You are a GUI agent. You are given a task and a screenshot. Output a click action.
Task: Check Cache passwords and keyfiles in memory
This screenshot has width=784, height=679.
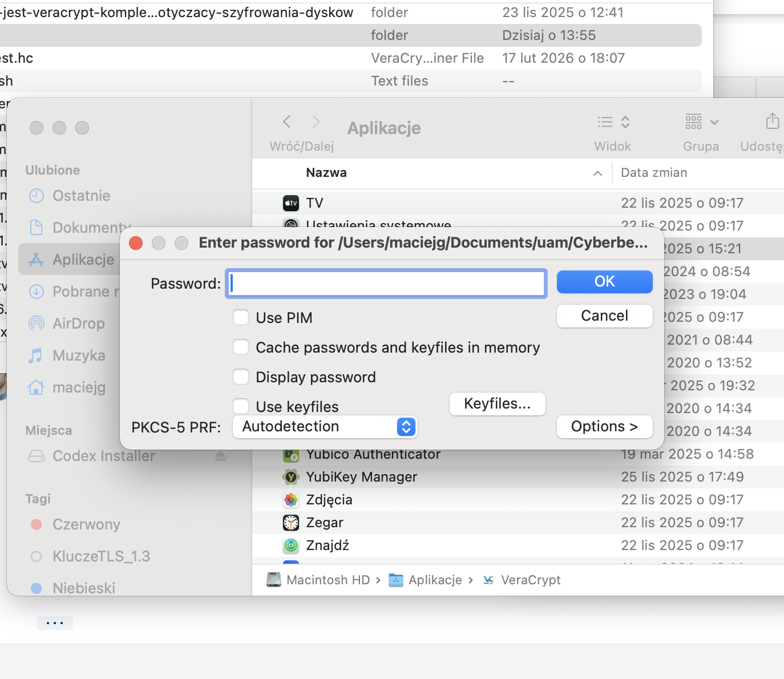pyautogui.click(x=241, y=347)
